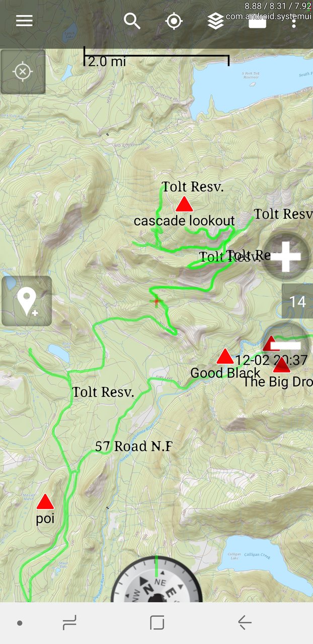313x644 pixels.
Task: Zoom out with the minus button
Action: (x=286, y=345)
